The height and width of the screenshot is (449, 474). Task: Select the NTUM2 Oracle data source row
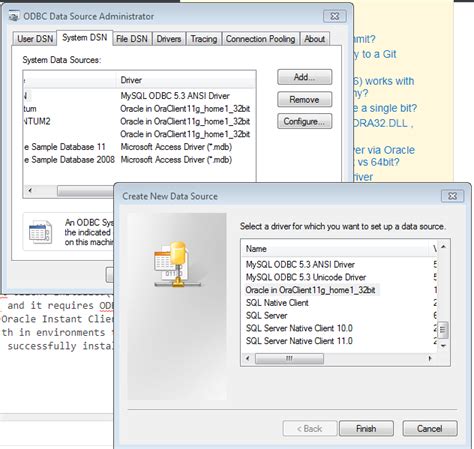coord(138,121)
